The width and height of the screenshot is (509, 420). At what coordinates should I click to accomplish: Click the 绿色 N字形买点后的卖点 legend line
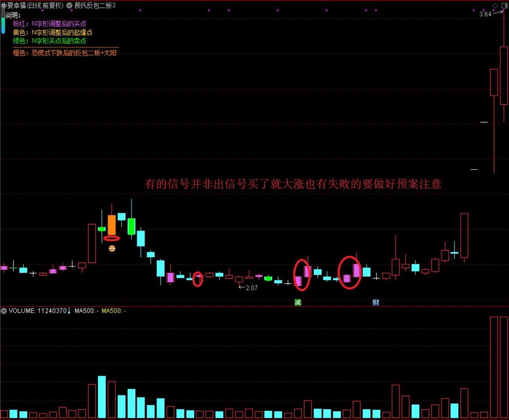[50, 41]
